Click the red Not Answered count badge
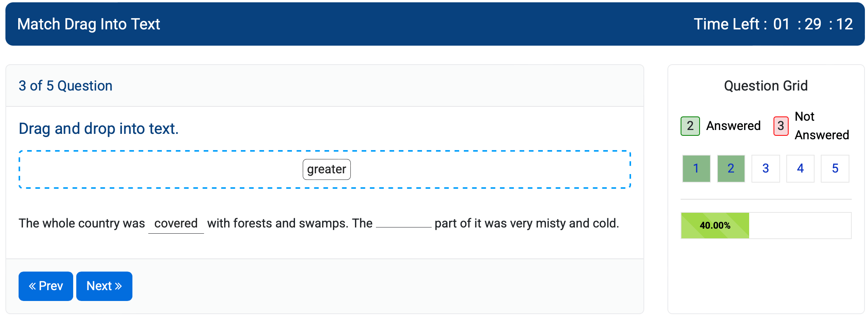The height and width of the screenshot is (318, 868). click(x=781, y=126)
